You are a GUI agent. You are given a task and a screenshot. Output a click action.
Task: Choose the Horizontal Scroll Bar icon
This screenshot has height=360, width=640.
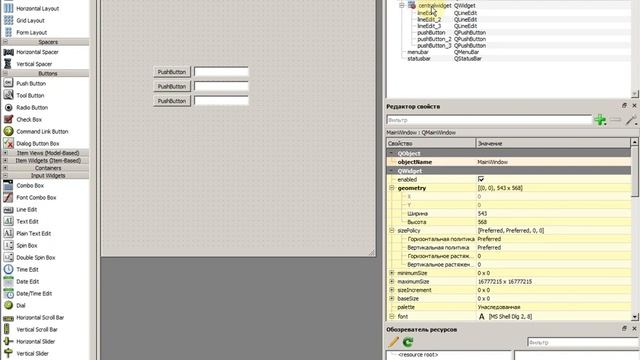click(x=8, y=318)
